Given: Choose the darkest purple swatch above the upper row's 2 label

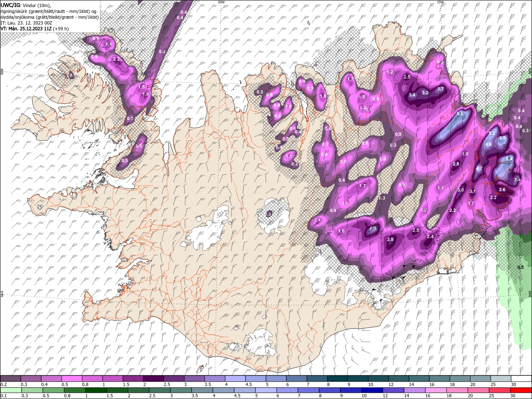Looking at the screenshot, I should (153, 379).
